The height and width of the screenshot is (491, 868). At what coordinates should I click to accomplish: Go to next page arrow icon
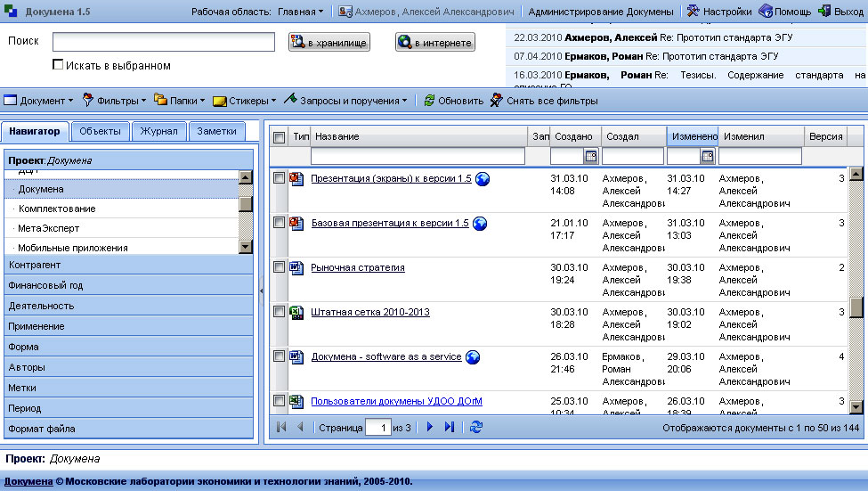coord(430,428)
